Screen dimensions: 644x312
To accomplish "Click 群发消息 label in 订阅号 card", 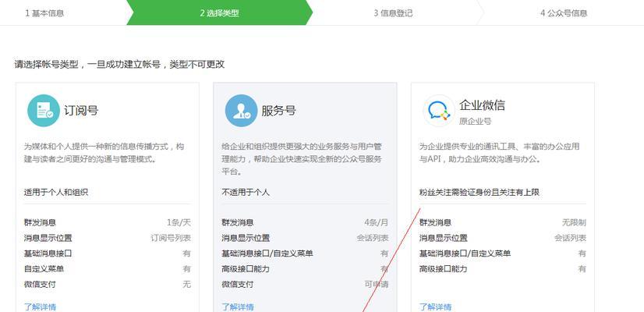I will [40, 223].
